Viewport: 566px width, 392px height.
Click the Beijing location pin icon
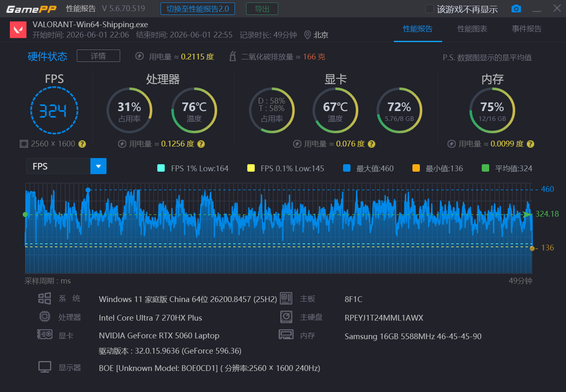[307, 35]
